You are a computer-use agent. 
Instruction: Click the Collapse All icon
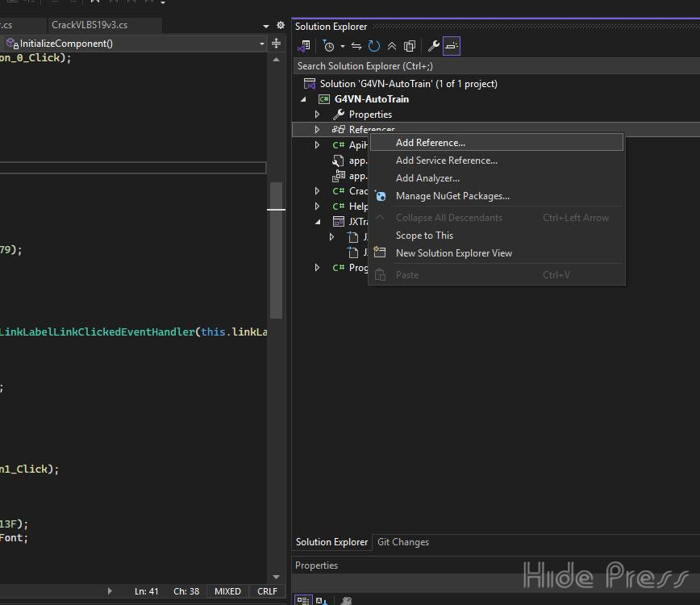391,46
